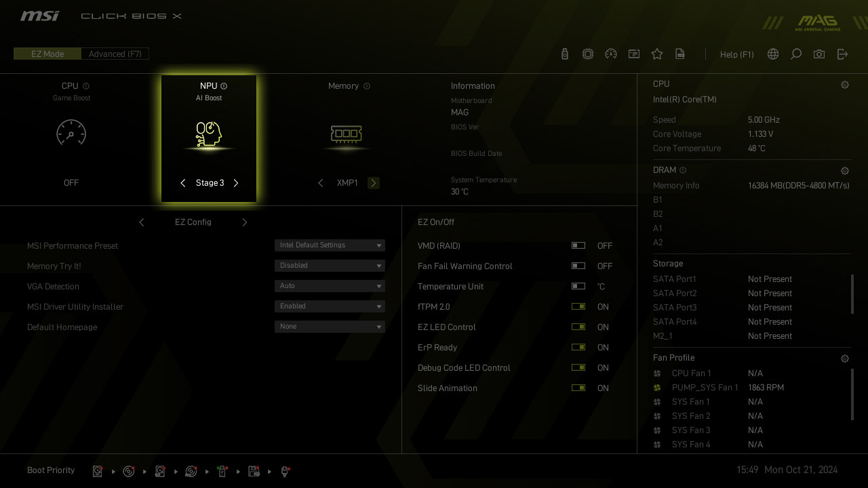Click right arrow next to AI Boost Stage 3
Viewport: 868px width, 488px height.
click(236, 183)
